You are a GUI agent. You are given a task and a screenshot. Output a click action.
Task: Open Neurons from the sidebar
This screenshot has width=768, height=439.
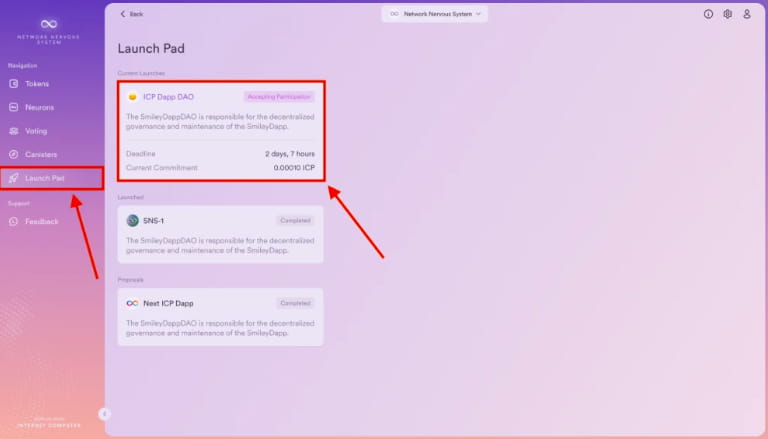tap(40, 107)
